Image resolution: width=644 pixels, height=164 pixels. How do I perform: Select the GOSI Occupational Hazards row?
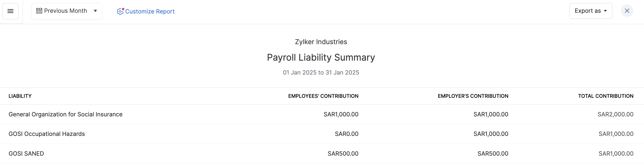(x=47, y=134)
